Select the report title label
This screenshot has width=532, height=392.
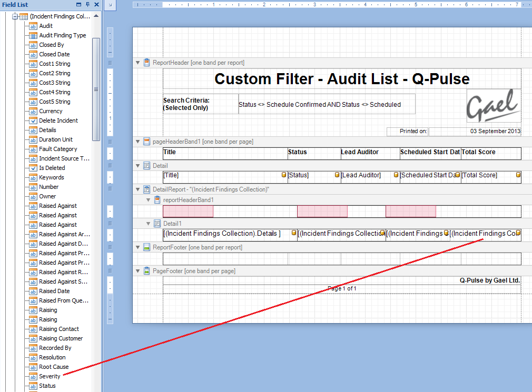pyautogui.click(x=342, y=79)
